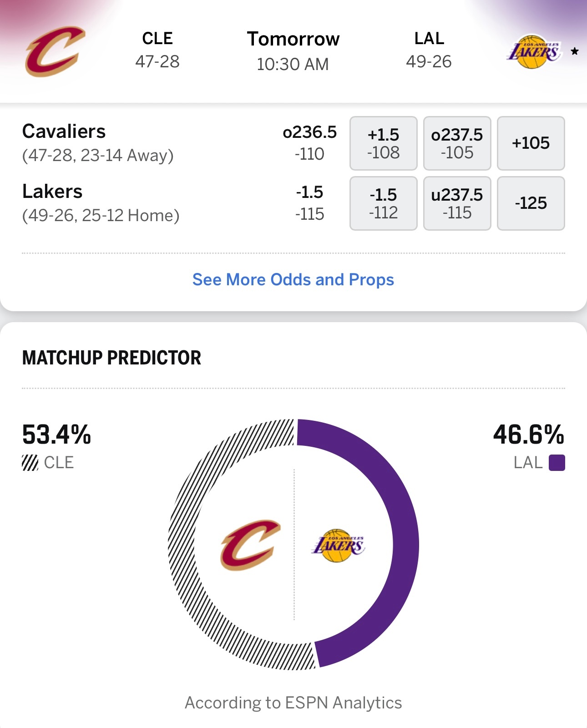Tap the striped CLE legend icon

pos(30,463)
